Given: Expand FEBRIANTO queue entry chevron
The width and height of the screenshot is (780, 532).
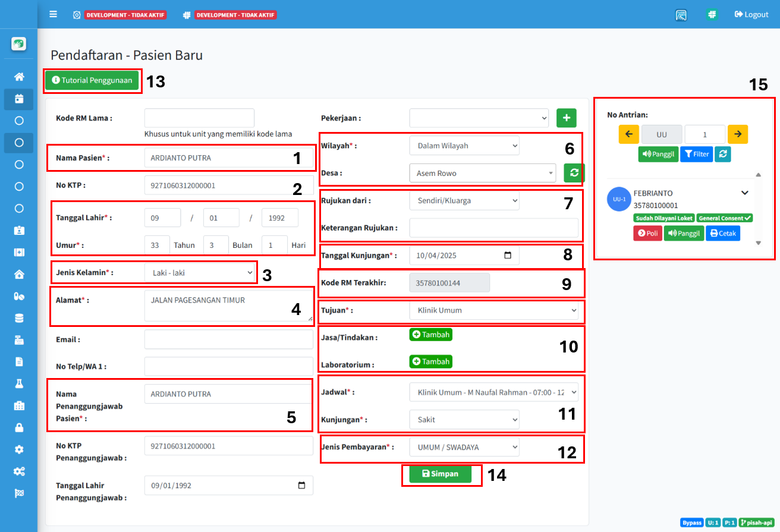Looking at the screenshot, I should coord(744,193).
